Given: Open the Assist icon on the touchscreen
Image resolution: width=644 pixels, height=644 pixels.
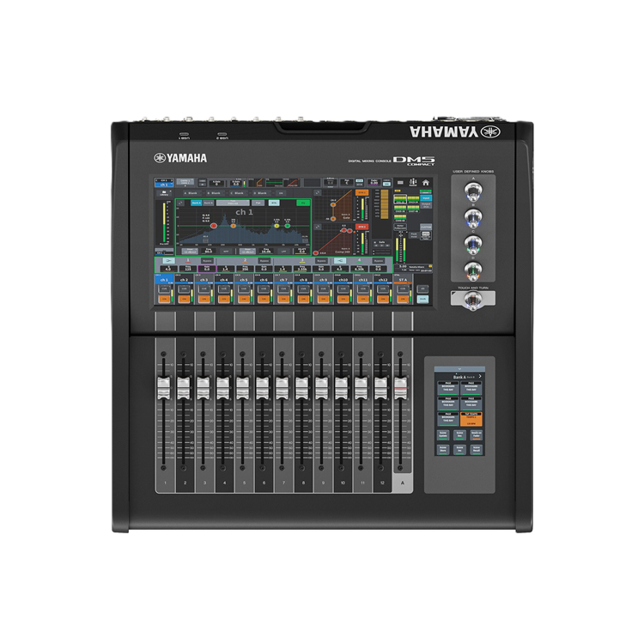Looking at the screenshot, I should click(413, 182).
